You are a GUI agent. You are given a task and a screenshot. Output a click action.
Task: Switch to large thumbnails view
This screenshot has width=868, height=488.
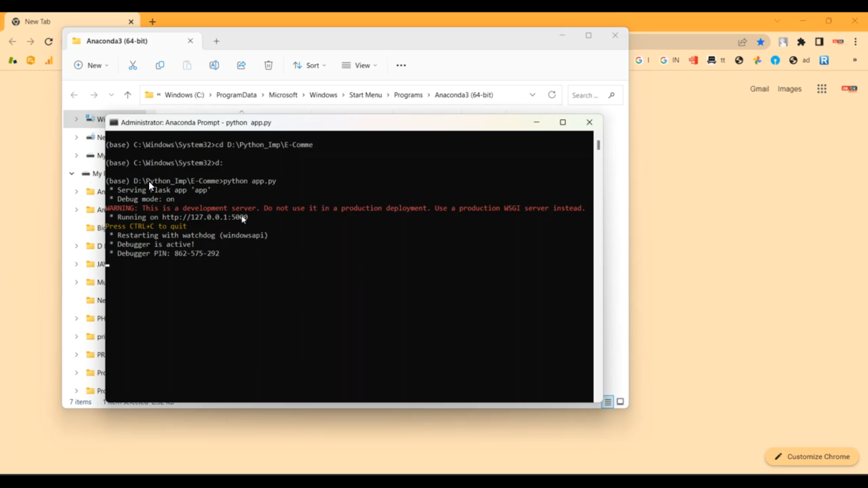click(x=620, y=402)
